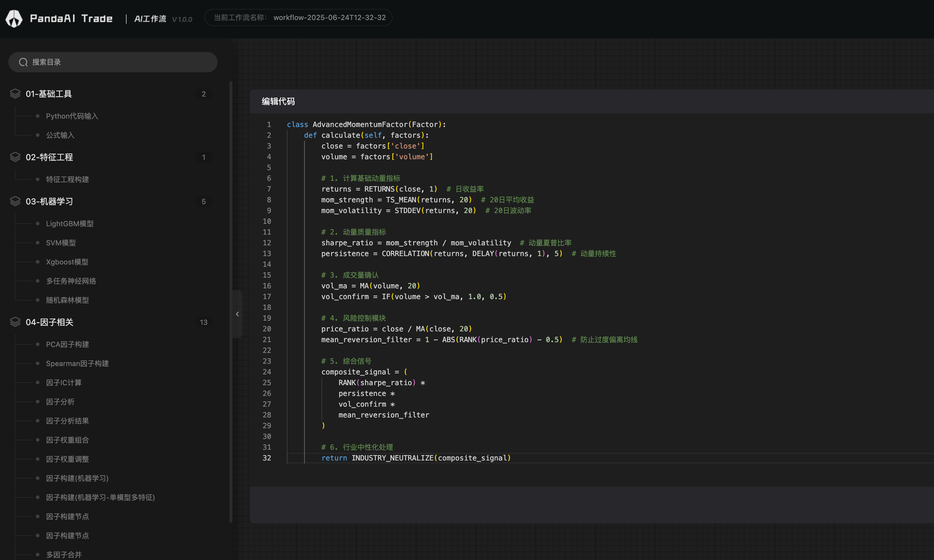Collapse the 03-机器学习 category
Image resolution: width=934 pixels, height=560 pixels.
[x=49, y=201]
